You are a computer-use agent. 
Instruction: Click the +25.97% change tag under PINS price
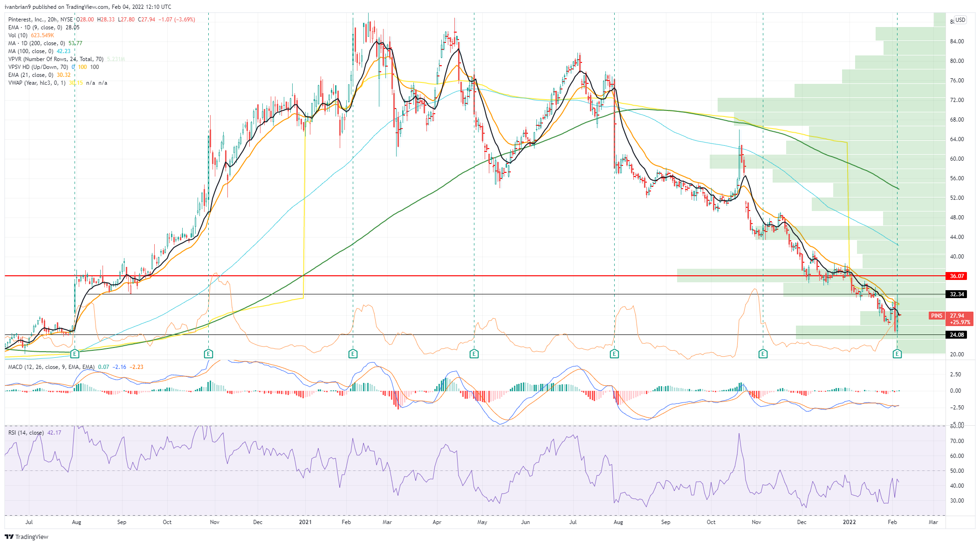click(960, 322)
